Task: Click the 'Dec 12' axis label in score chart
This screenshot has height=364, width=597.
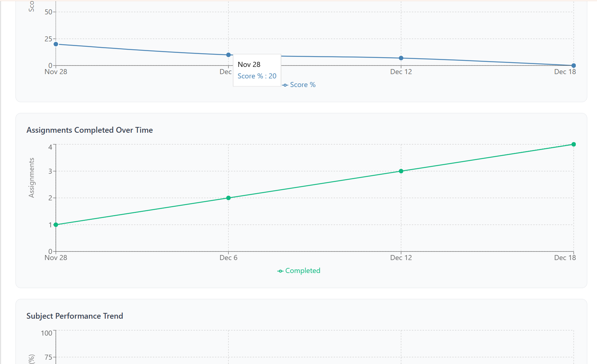Action: tap(401, 72)
